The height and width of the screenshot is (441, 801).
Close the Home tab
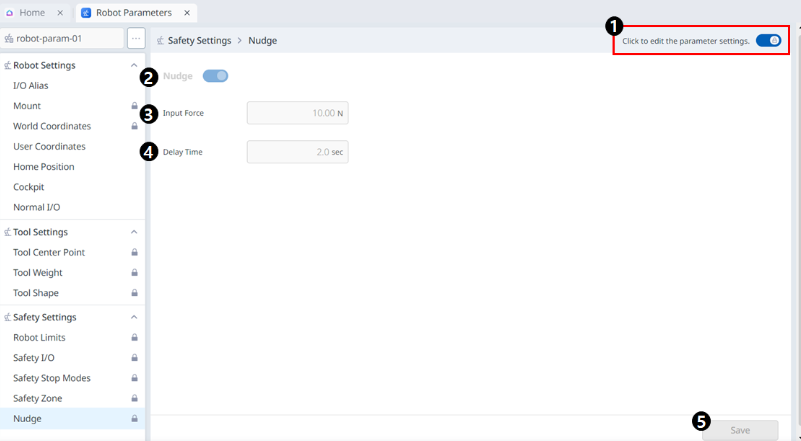60,13
